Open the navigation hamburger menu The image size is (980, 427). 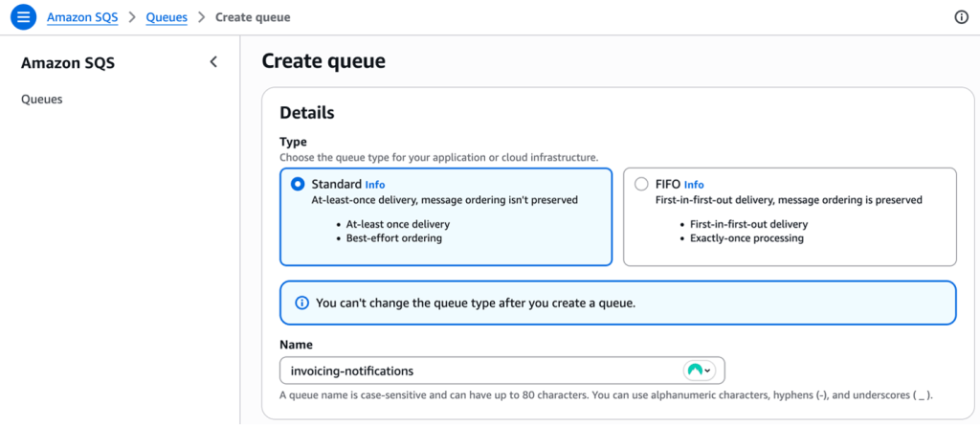[x=24, y=17]
